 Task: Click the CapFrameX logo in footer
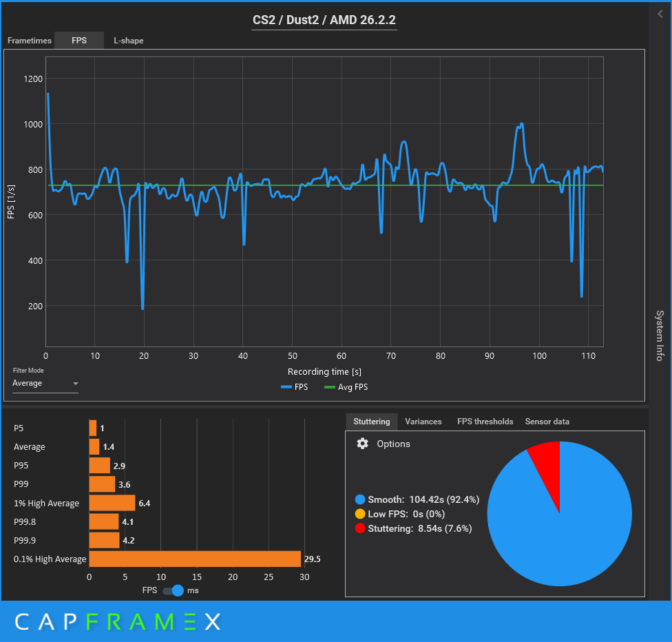(x=118, y=622)
